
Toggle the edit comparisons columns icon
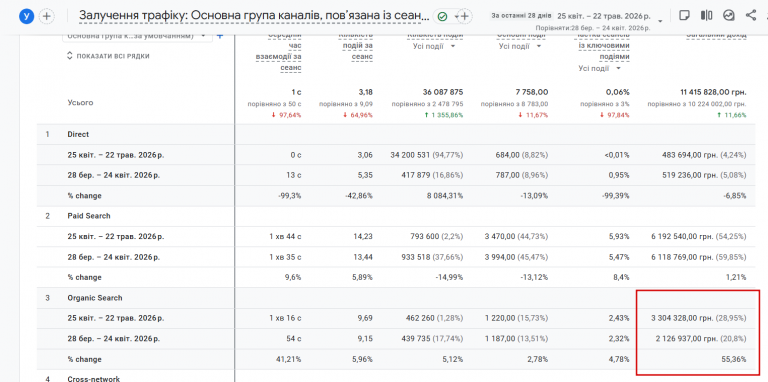click(706, 16)
